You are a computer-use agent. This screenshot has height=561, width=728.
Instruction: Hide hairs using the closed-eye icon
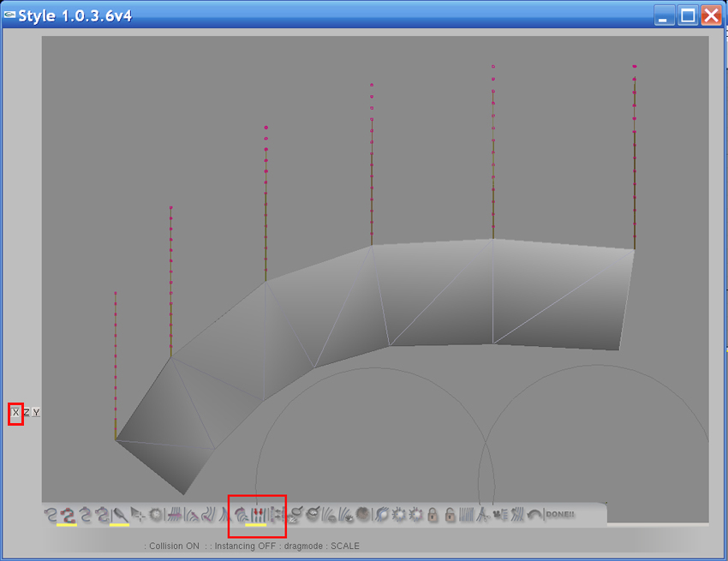[x=329, y=515]
